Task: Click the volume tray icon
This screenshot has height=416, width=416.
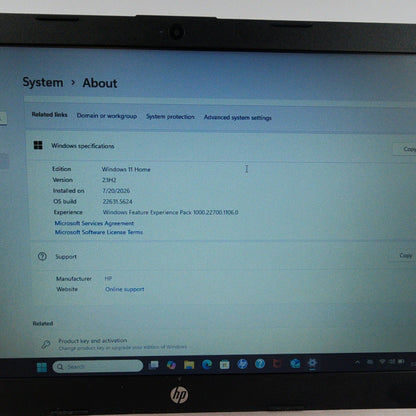Action: coord(392,361)
